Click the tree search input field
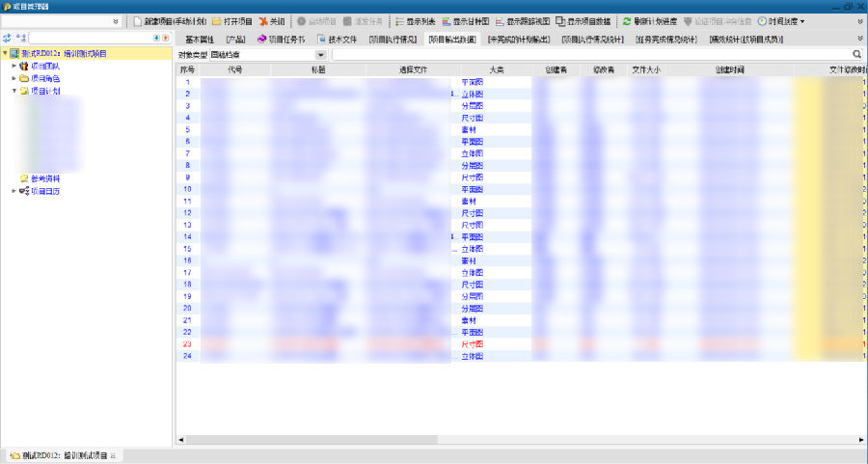 coord(92,39)
